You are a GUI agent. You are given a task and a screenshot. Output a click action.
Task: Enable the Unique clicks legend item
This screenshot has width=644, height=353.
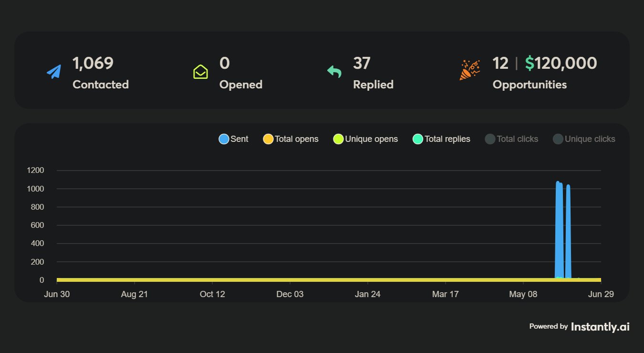coord(584,139)
